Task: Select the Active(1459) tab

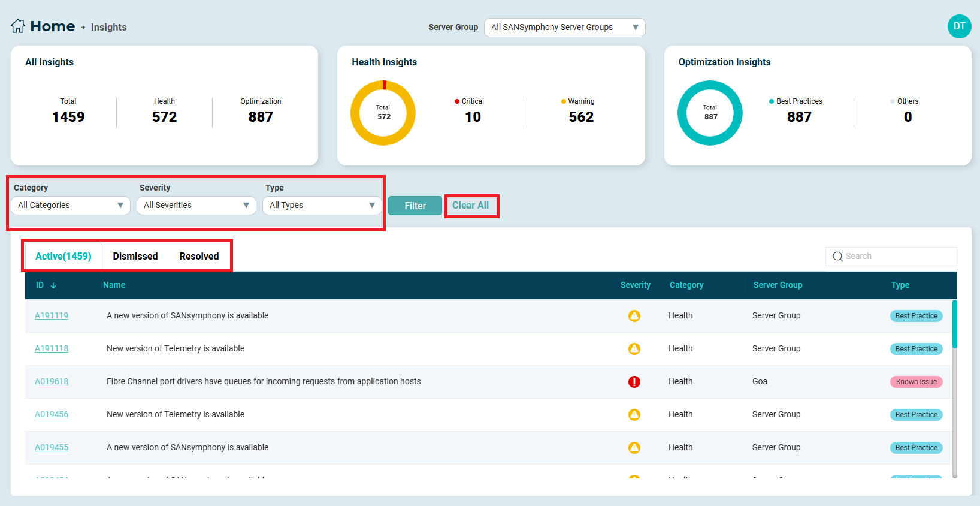Action: coord(63,256)
